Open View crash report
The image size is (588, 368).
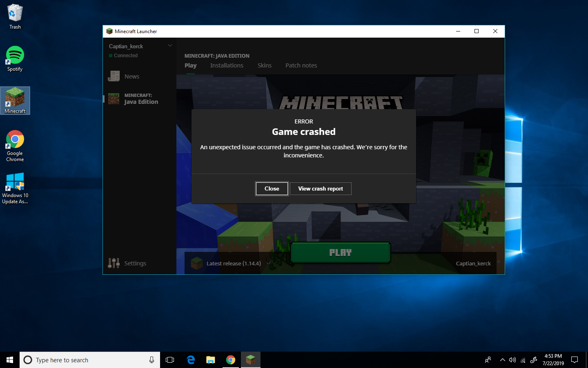click(321, 188)
